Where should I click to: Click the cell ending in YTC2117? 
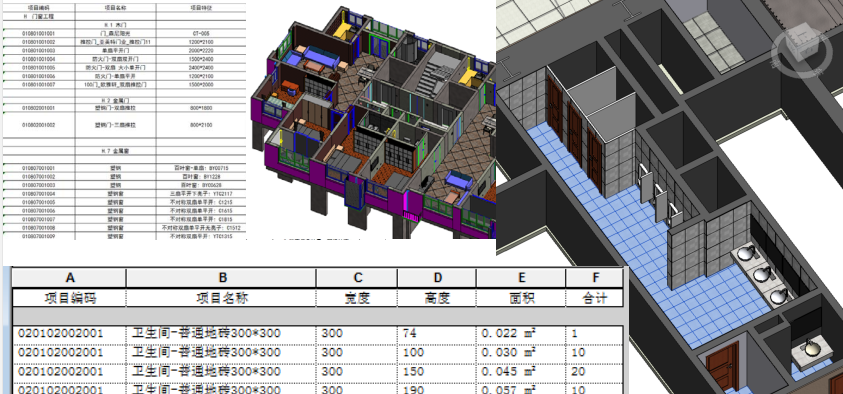[200, 194]
